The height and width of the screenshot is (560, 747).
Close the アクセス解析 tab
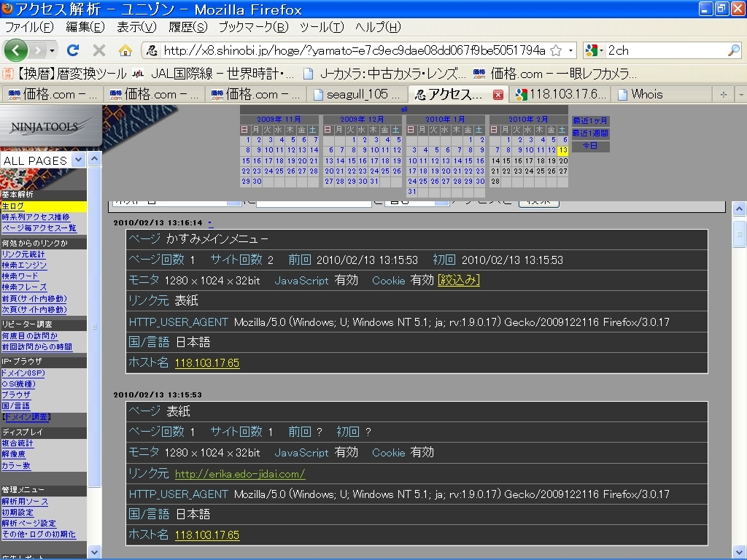(x=498, y=95)
